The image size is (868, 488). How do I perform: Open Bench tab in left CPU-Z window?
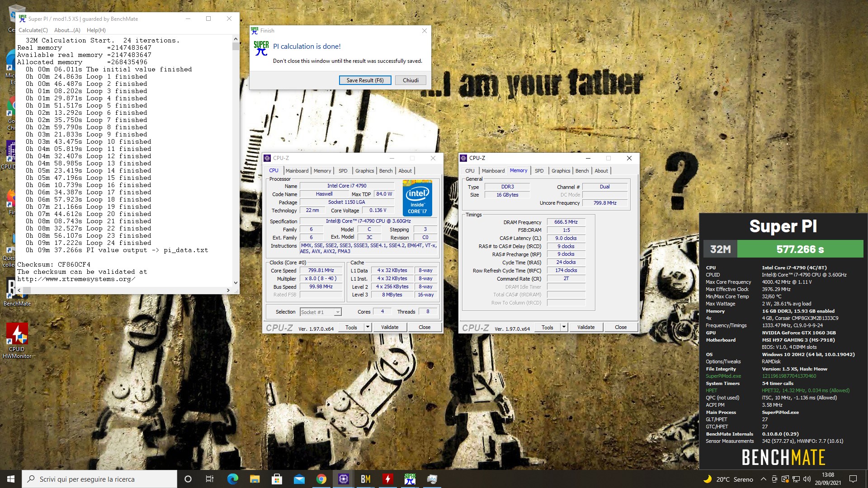click(x=386, y=171)
